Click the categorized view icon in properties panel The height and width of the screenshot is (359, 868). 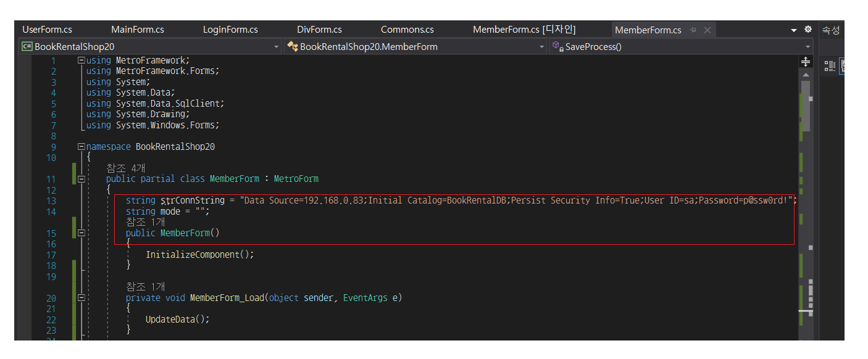coord(830,66)
